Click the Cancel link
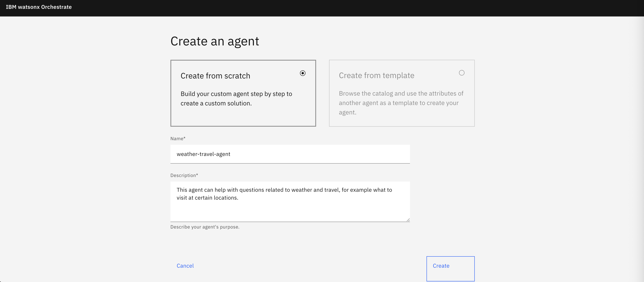 [185, 266]
